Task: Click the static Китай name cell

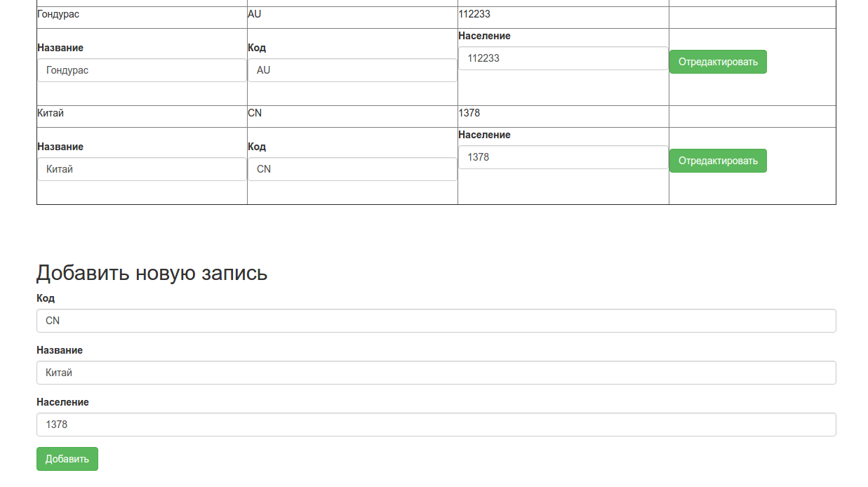Action: pos(51,113)
